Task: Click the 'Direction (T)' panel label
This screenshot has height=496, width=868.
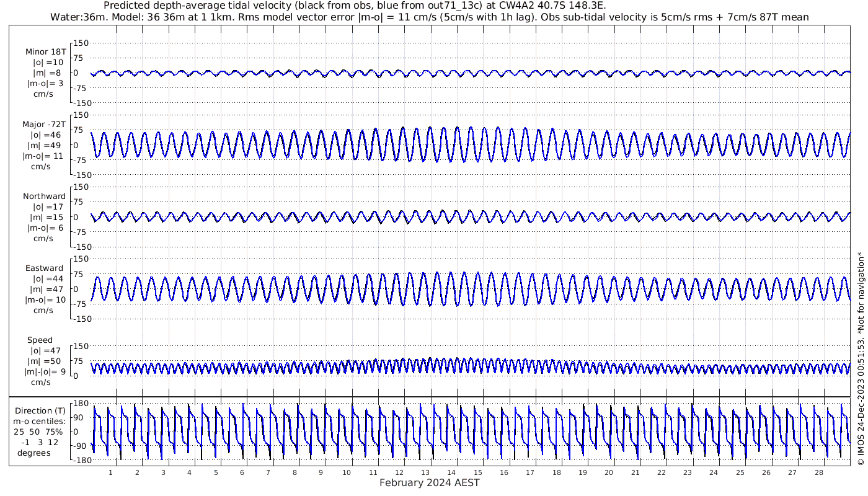Action: click(x=40, y=411)
